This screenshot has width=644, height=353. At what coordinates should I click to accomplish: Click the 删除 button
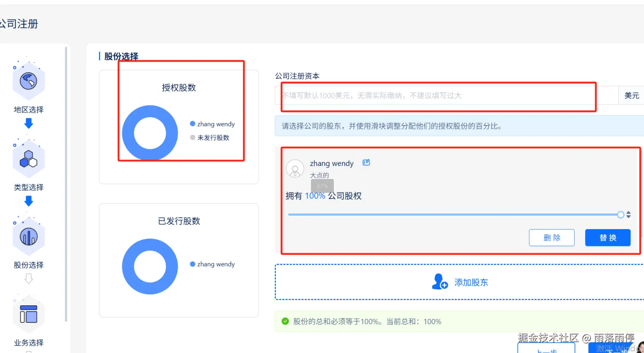(x=552, y=238)
